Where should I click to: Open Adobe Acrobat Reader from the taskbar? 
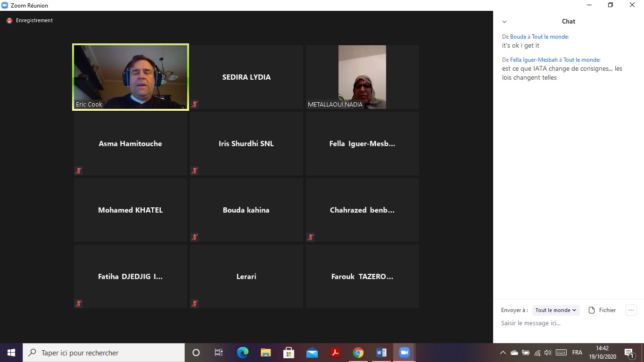coord(335,353)
